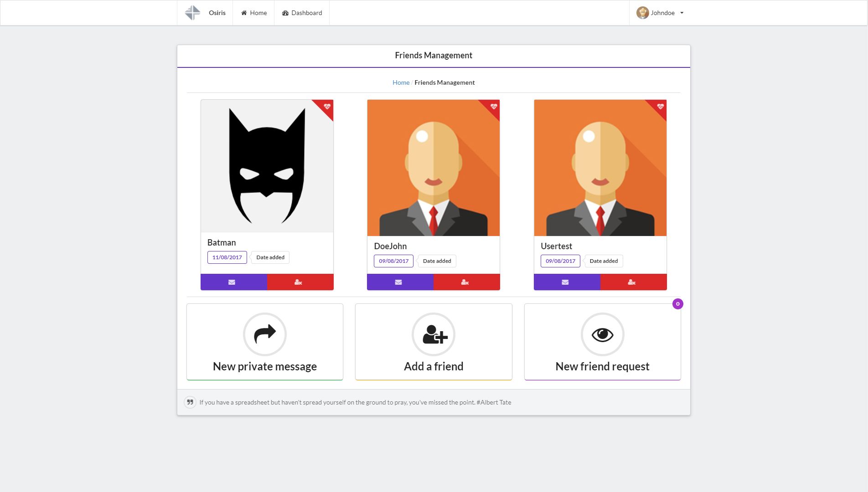Click the Friends Management breadcrumb text
This screenshot has width=868, height=492.
[x=444, y=82]
